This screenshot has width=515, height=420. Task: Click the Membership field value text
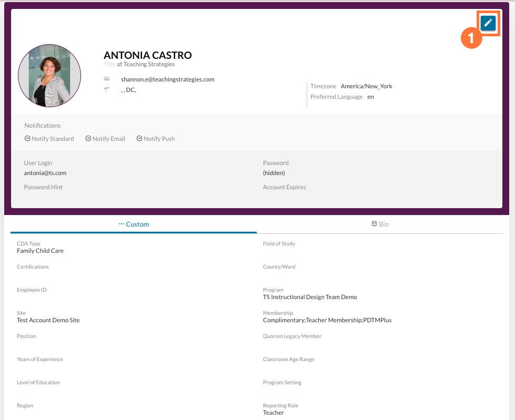click(x=327, y=320)
